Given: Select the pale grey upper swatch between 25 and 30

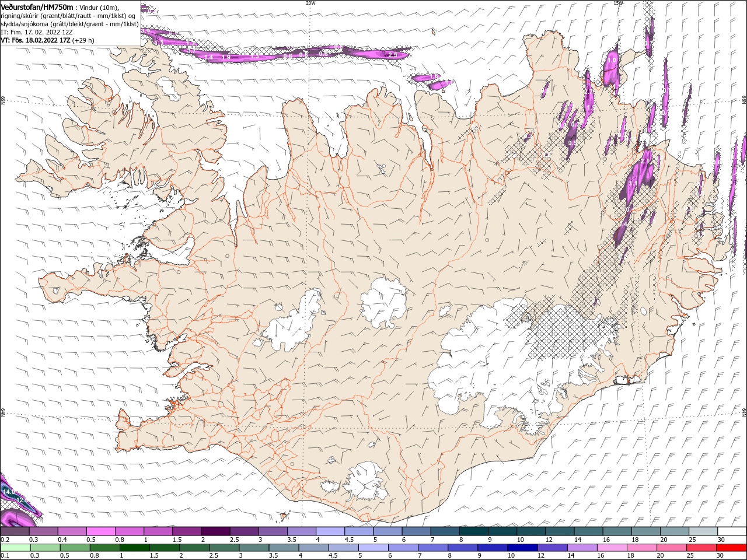Looking at the screenshot, I should 703,531.
